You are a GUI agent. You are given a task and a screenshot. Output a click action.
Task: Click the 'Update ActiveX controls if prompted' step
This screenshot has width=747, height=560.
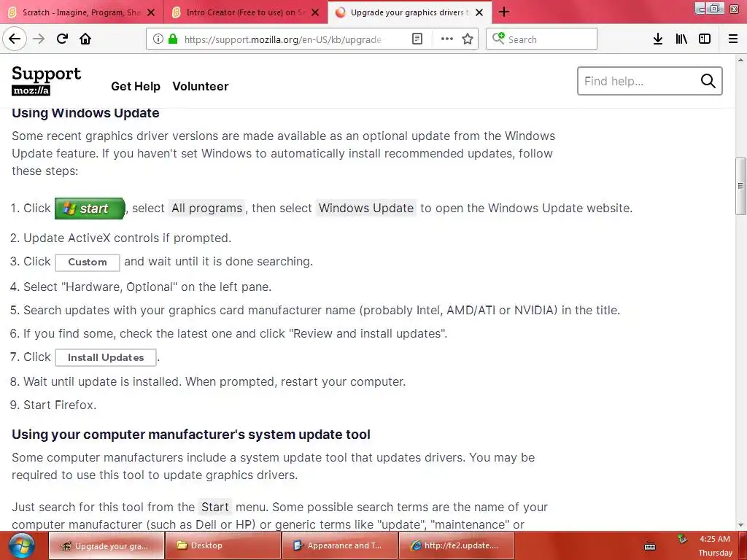[127, 238]
